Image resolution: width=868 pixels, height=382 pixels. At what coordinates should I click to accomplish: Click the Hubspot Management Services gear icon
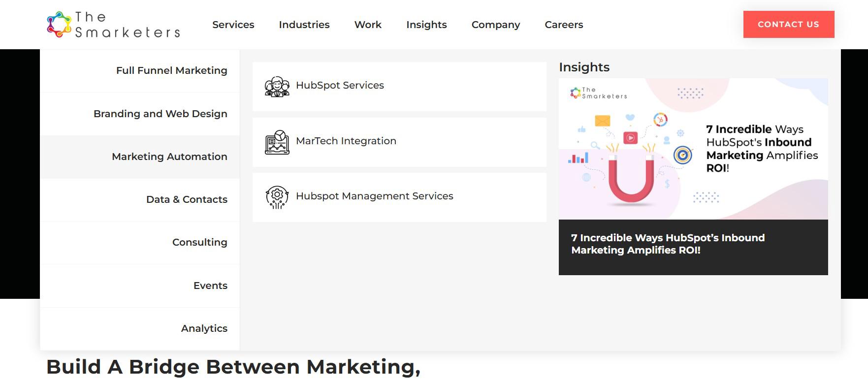[277, 197]
